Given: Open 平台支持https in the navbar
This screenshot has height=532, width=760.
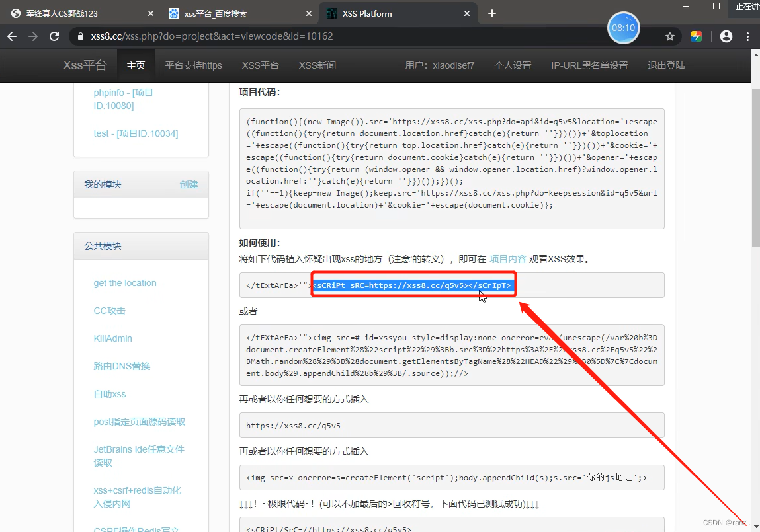Looking at the screenshot, I should point(193,65).
